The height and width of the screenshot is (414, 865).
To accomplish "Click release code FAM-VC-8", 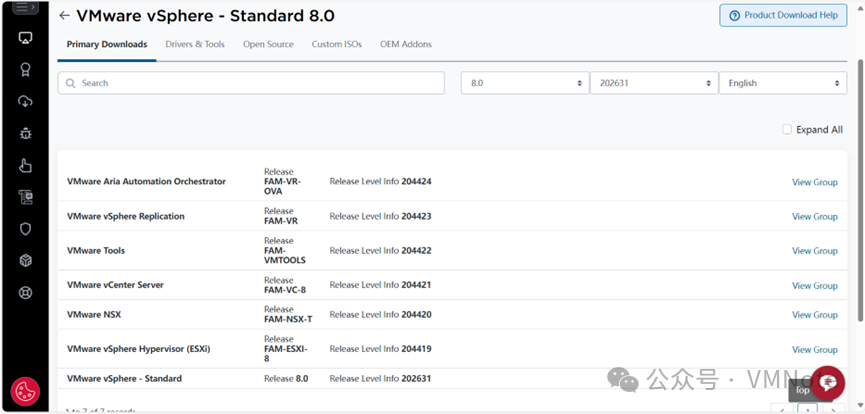I will [x=285, y=290].
